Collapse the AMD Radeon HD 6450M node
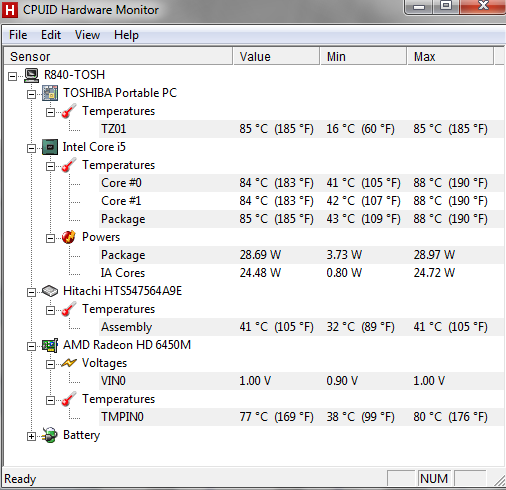Screen dimensions: 506x490 point(31,346)
